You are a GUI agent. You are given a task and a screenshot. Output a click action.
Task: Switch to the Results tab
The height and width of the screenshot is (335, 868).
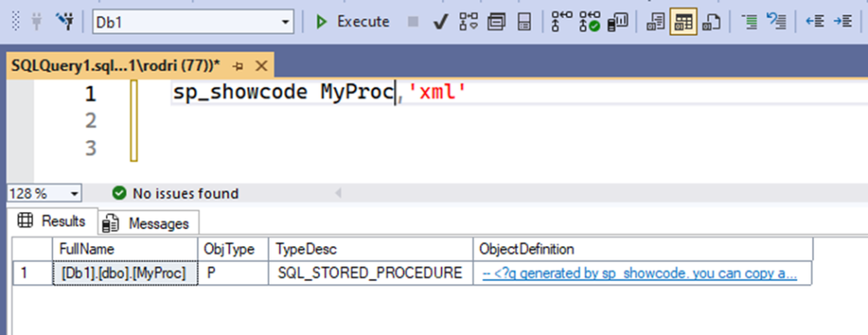53,221
